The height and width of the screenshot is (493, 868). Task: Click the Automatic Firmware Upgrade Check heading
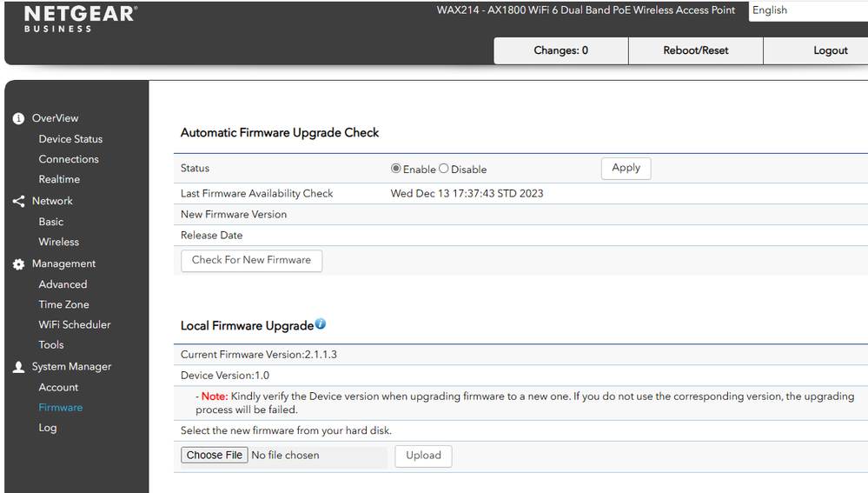[280, 133]
